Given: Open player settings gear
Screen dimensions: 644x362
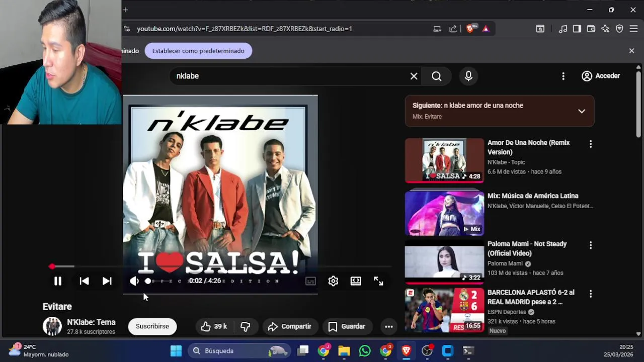Looking at the screenshot, I should click(333, 281).
